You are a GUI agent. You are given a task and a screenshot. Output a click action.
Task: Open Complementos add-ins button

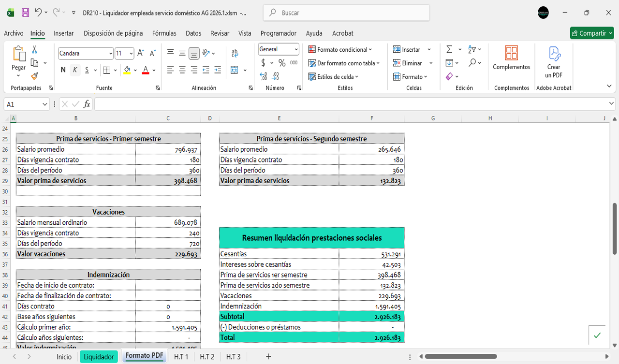[511, 58]
